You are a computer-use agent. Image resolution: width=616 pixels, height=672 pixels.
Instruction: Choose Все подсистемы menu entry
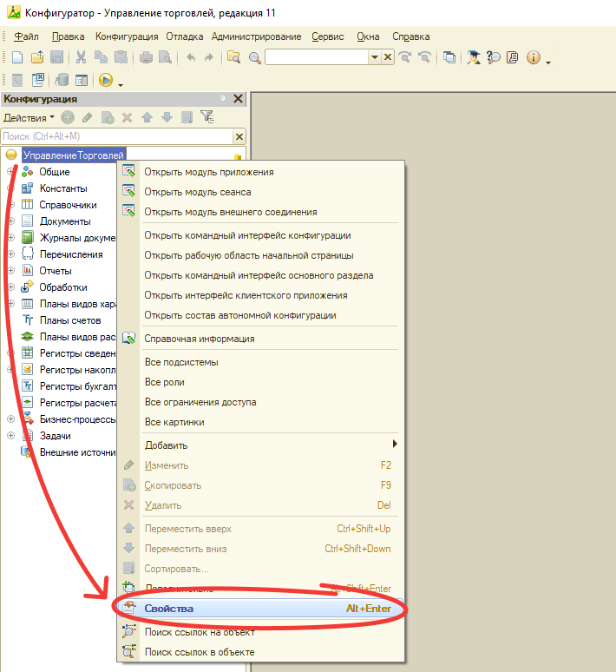point(260,362)
